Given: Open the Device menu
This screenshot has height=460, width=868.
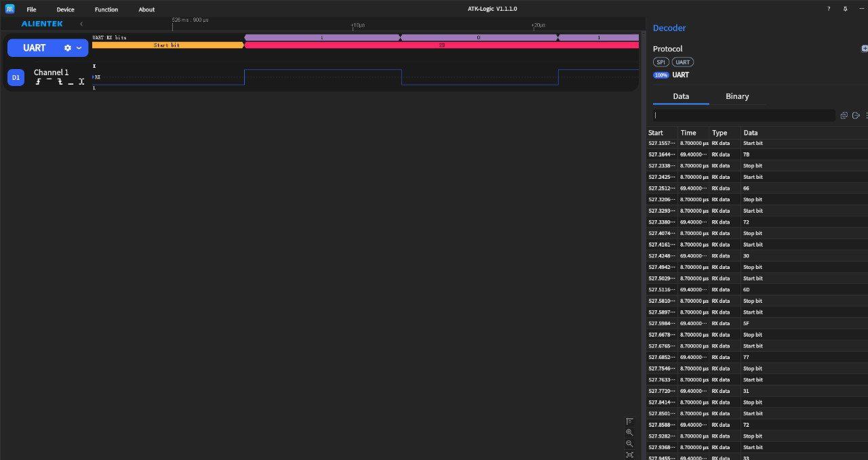Looking at the screenshot, I should (x=66, y=9).
